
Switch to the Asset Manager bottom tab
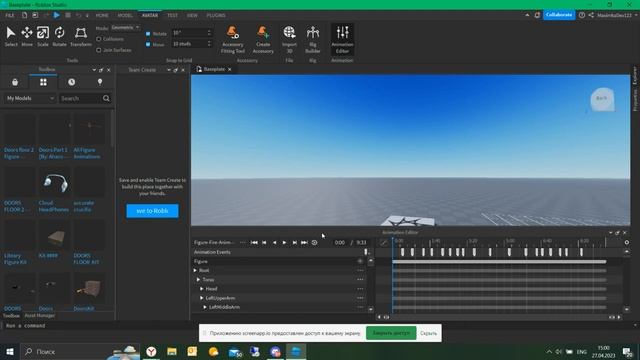coord(40,316)
